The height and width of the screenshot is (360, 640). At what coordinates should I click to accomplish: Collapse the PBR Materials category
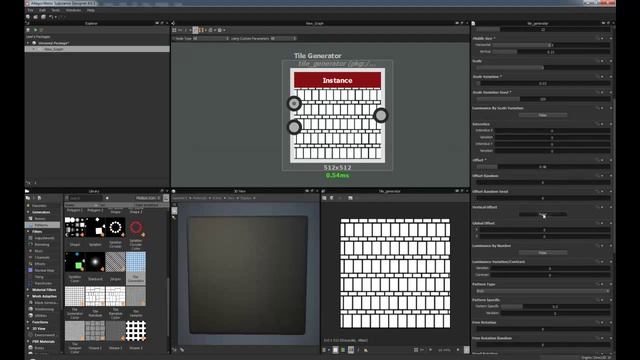(x=28, y=342)
